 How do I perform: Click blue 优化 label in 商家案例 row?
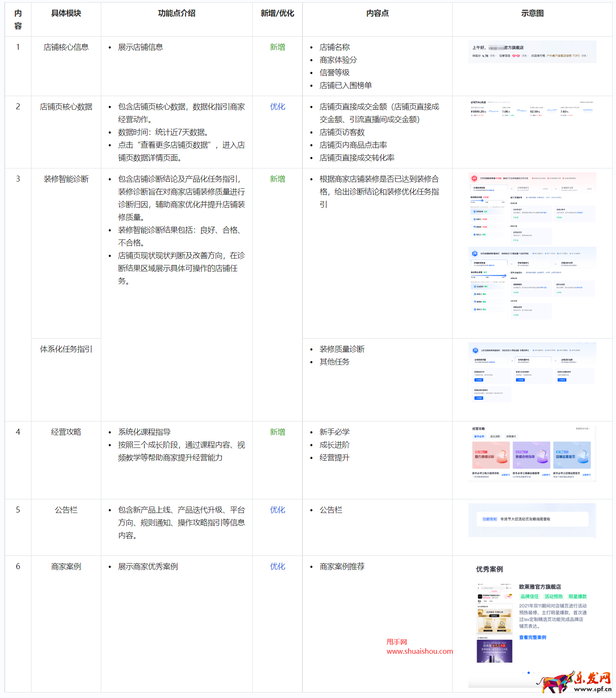coord(277,567)
